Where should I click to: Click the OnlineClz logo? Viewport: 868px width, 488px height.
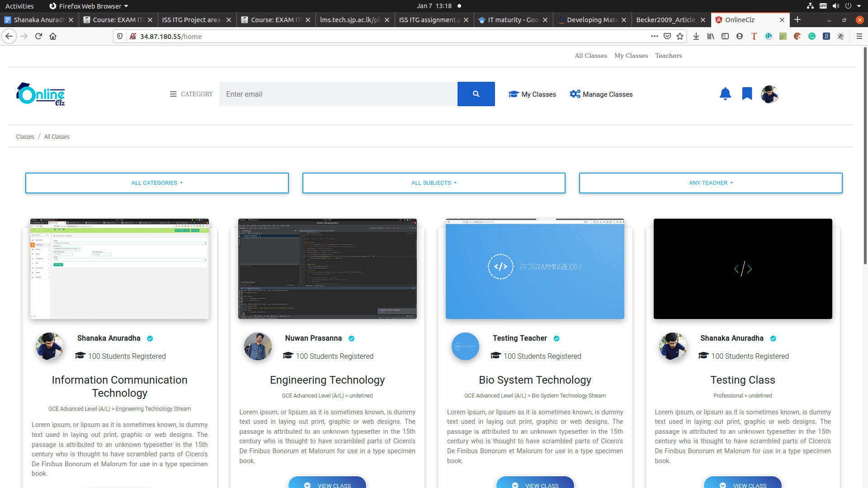click(41, 94)
